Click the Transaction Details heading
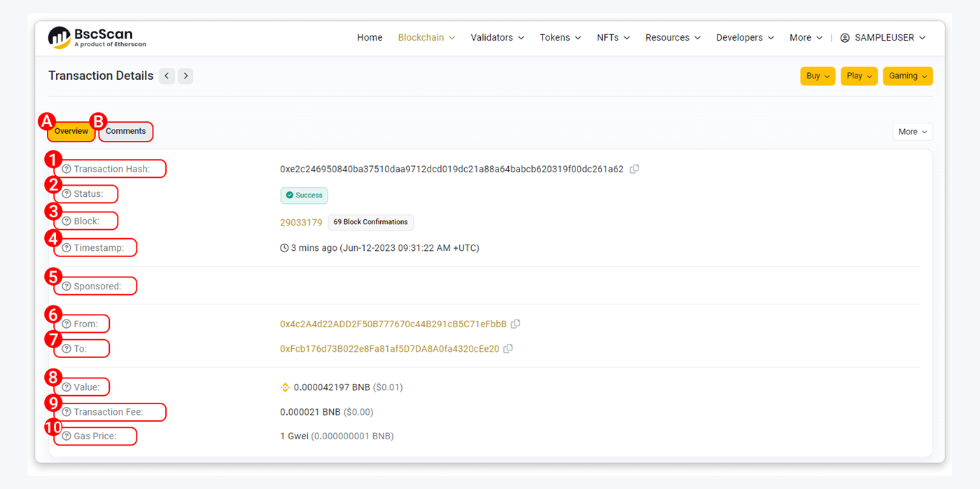Screen dimensions: 980x489 [101, 76]
